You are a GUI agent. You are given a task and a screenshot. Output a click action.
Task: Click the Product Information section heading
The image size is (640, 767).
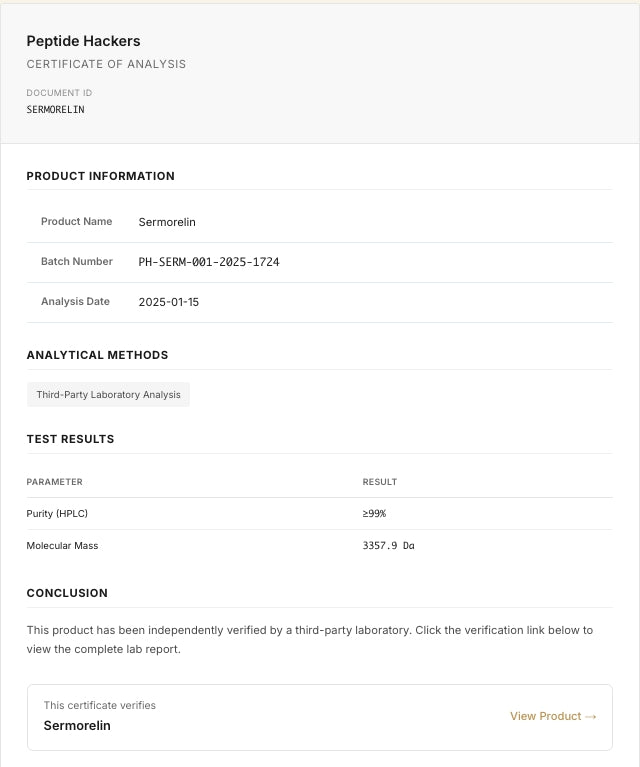100,176
